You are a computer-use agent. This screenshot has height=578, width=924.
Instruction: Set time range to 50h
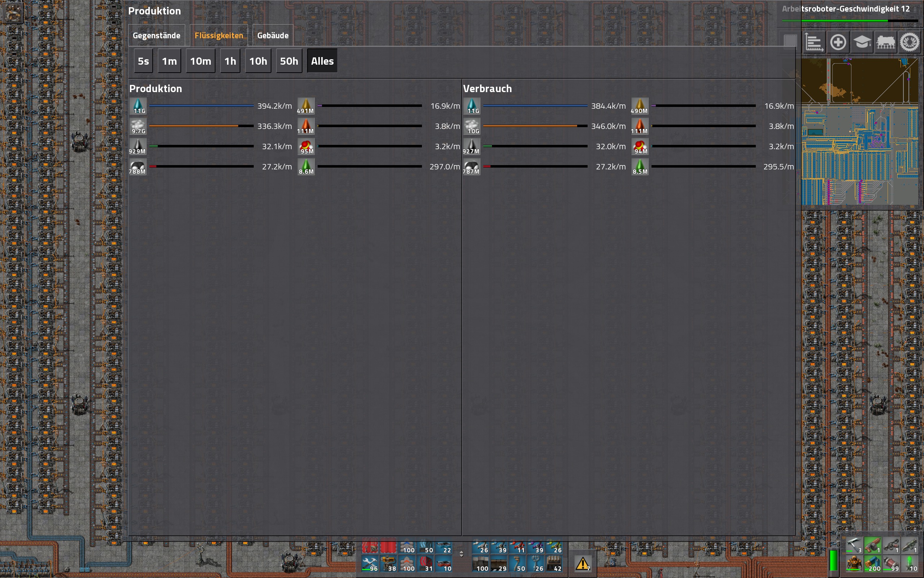tap(289, 61)
